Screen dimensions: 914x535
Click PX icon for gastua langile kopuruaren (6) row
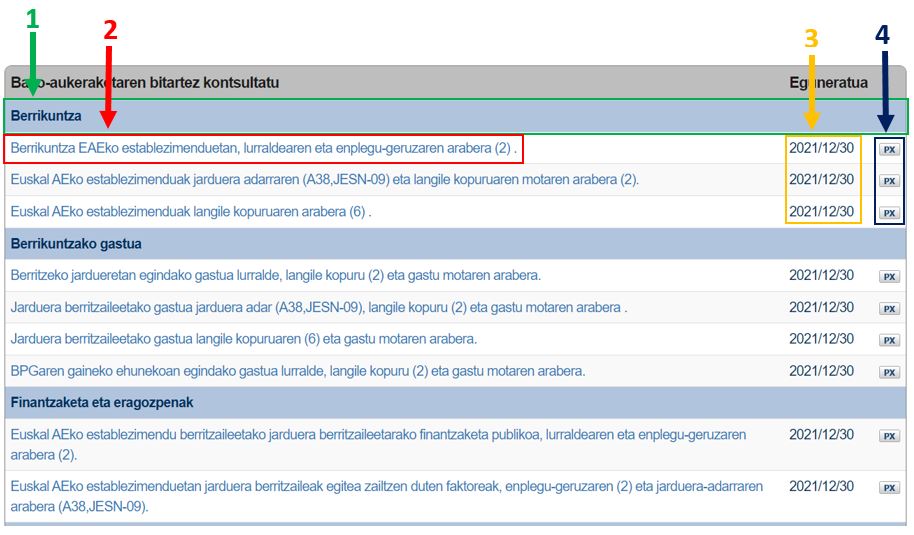[x=889, y=340]
